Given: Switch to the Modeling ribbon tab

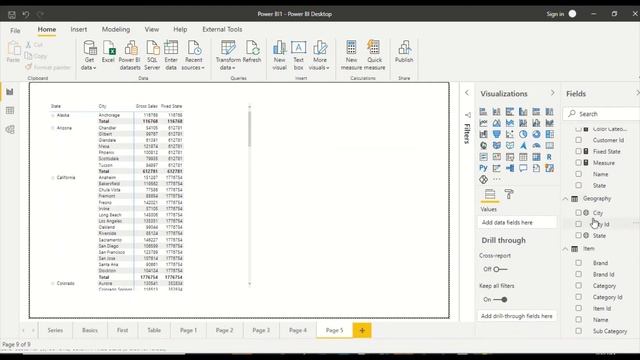Looking at the screenshot, I should (x=116, y=29).
